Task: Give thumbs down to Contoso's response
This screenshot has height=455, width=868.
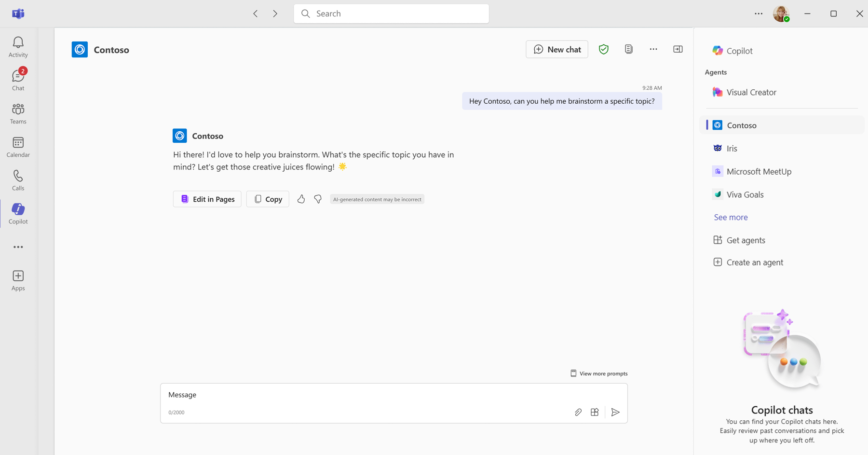Action: click(318, 199)
